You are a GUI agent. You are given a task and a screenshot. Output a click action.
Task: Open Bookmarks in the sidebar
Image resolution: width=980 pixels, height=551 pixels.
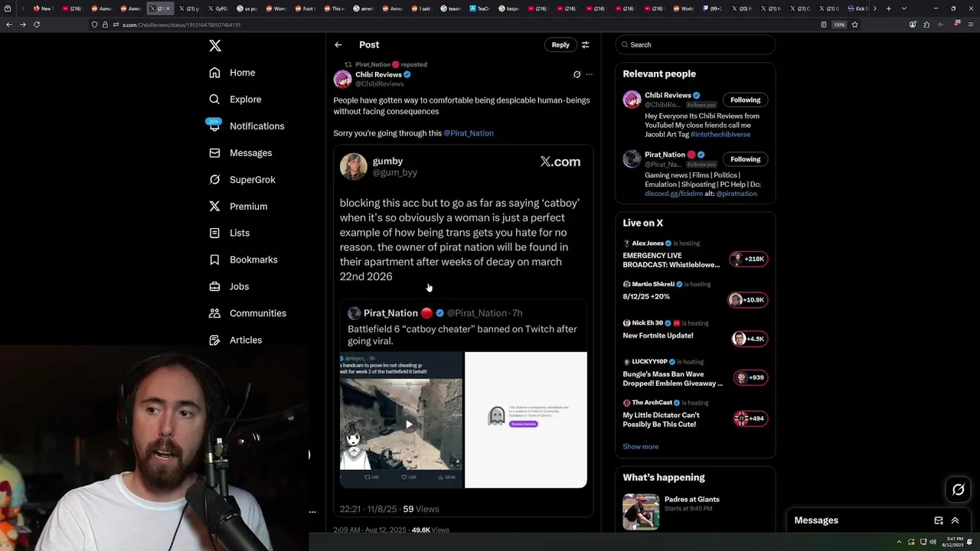click(243, 259)
